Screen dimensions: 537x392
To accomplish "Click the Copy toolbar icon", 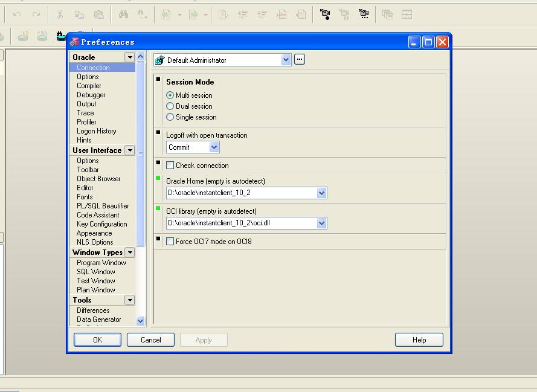I will click(x=79, y=14).
